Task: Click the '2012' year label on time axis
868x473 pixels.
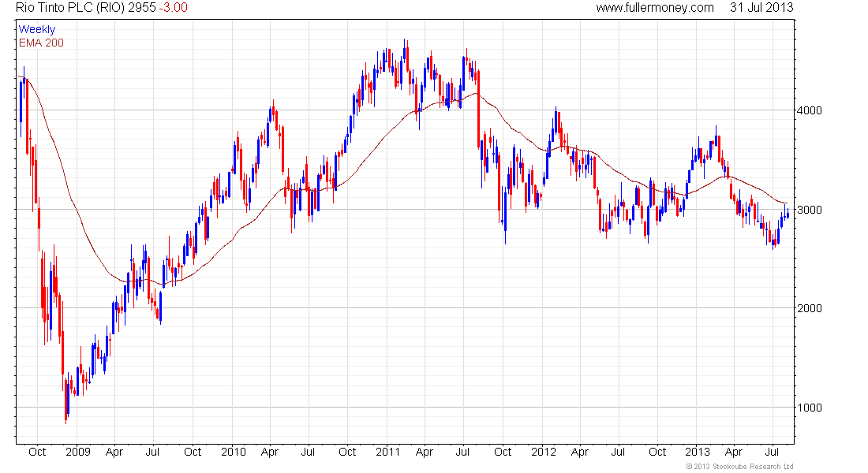Action: pyautogui.click(x=543, y=452)
